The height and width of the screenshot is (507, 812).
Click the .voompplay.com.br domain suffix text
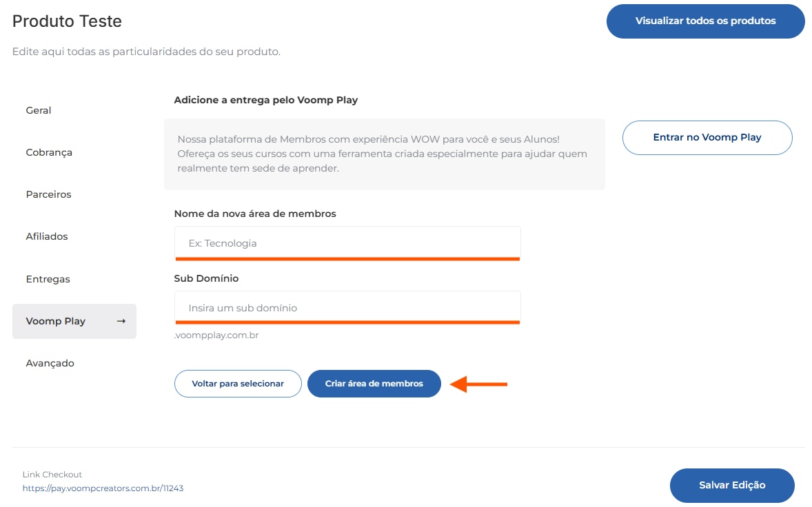pos(216,335)
